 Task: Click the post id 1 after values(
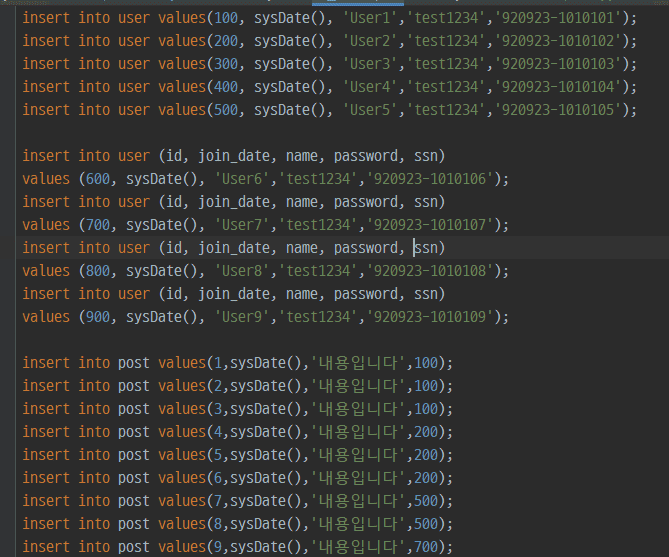click(218, 363)
